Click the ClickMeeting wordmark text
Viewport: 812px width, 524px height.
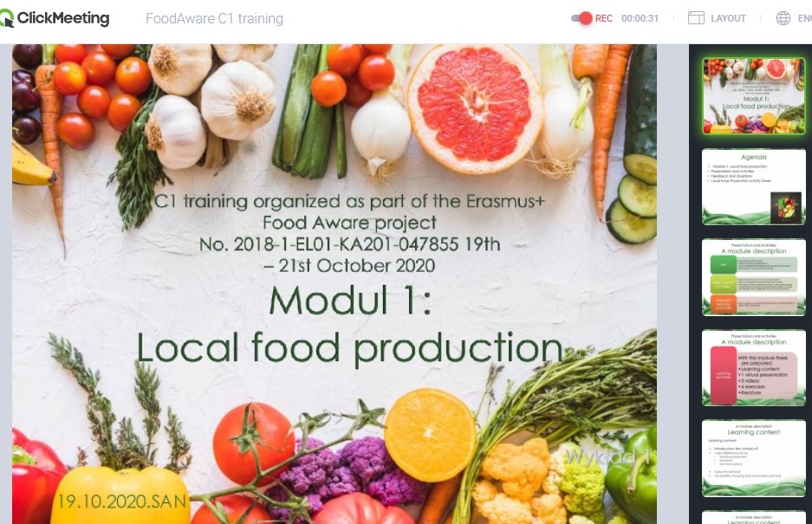[x=63, y=18]
